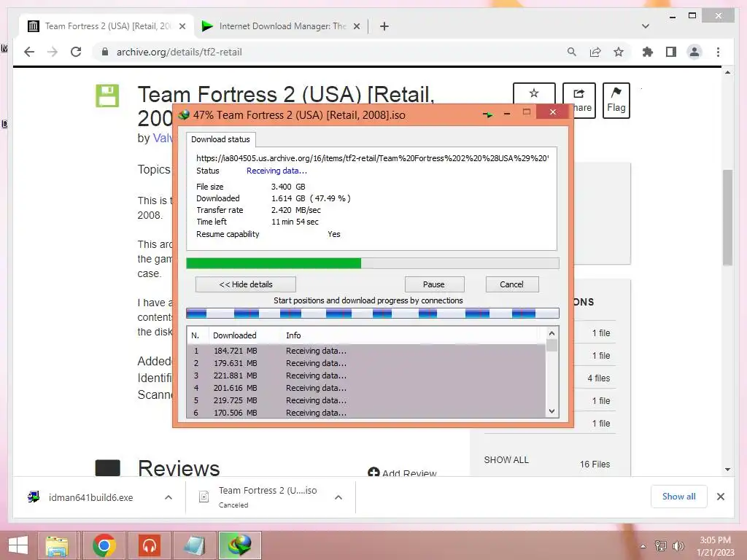The image size is (747, 560).
Task: Select connection row 1 with 184.721 MB
Action: 366,351
